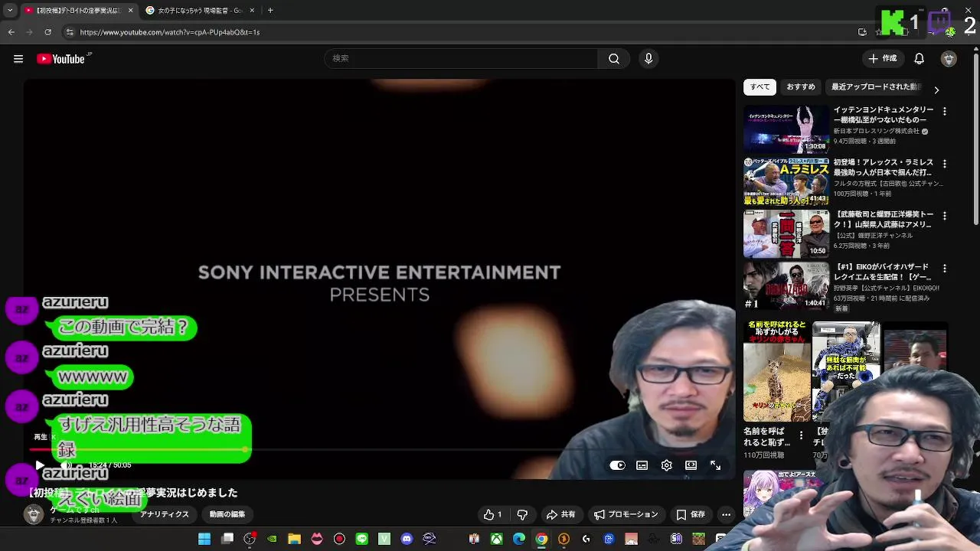Mute the video volume speaker icon
This screenshot has width=980, height=551.
[x=66, y=465]
